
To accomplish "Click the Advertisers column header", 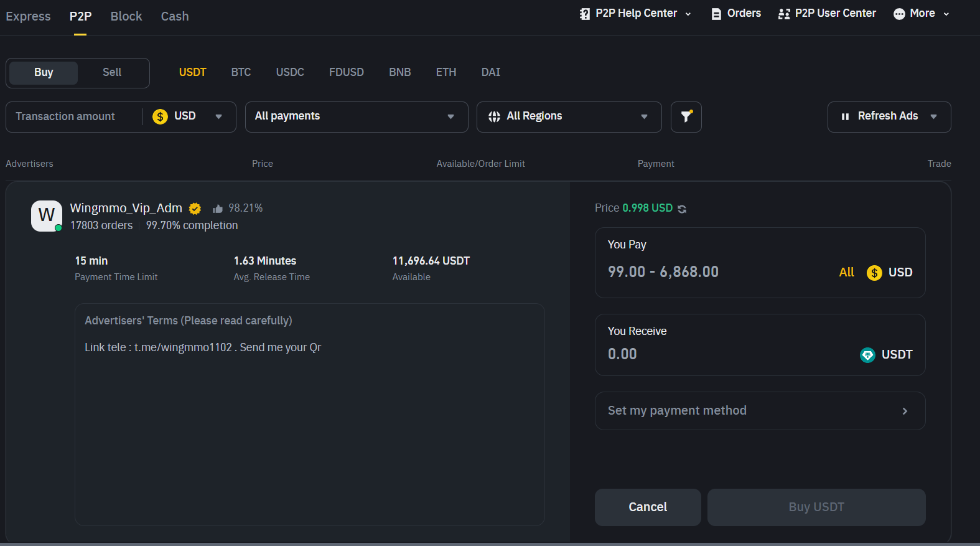I will click(x=29, y=164).
